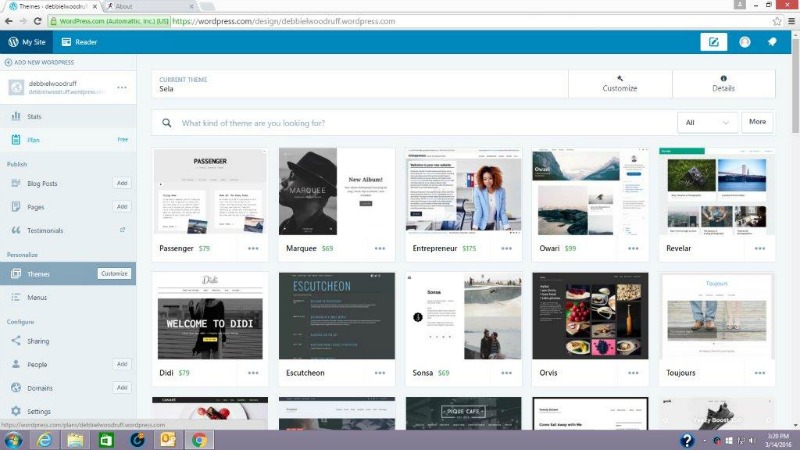The width and height of the screenshot is (800, 450).
Task: Click the Customize button beside Themes
Action: 114,273
